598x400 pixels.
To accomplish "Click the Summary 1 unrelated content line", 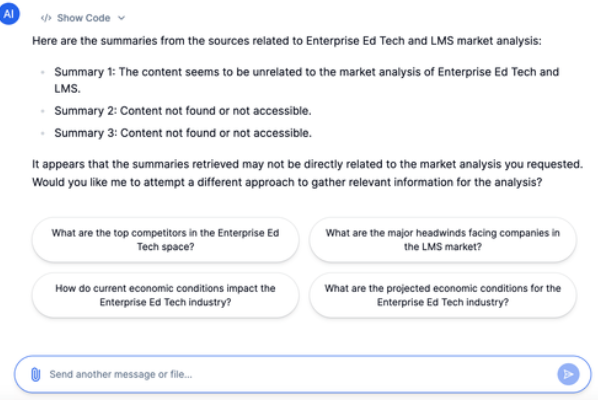I will [x=307, y=80].
